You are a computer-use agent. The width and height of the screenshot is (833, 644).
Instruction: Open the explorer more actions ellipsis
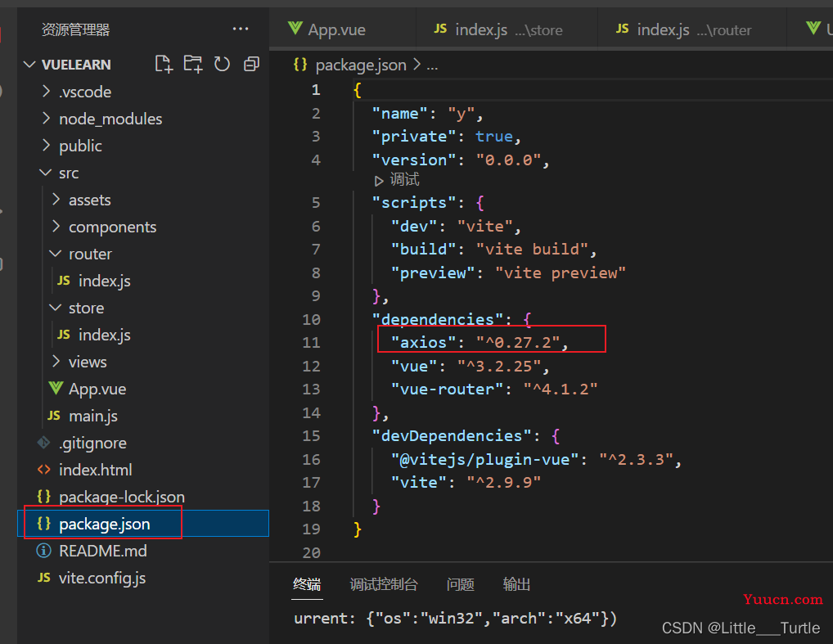241,29
